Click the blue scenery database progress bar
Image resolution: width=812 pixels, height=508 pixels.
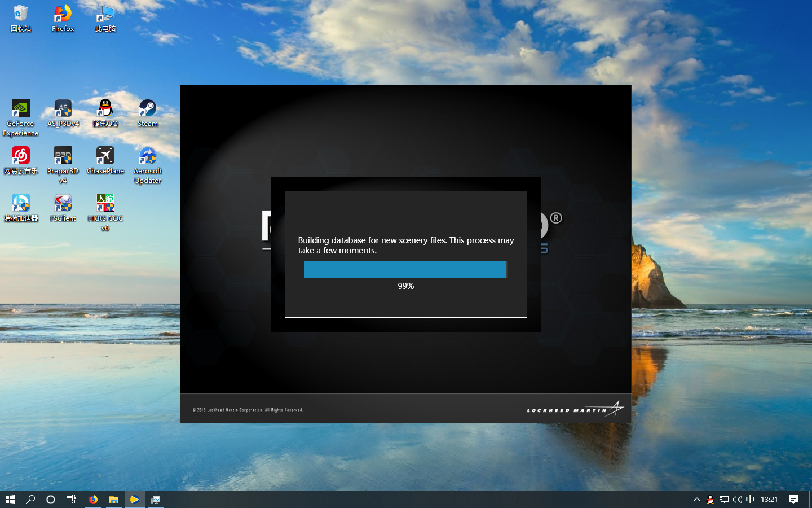405,269
